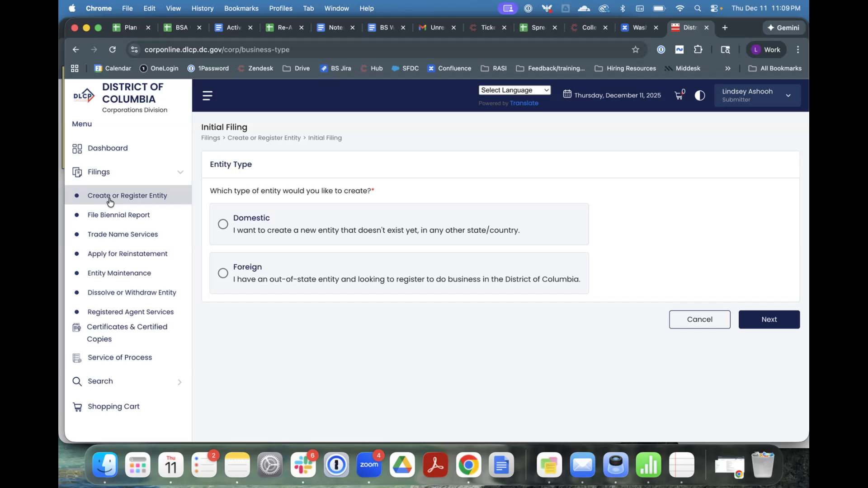
Task: Bookmark page with star icon
Action: tap(635, 50)
